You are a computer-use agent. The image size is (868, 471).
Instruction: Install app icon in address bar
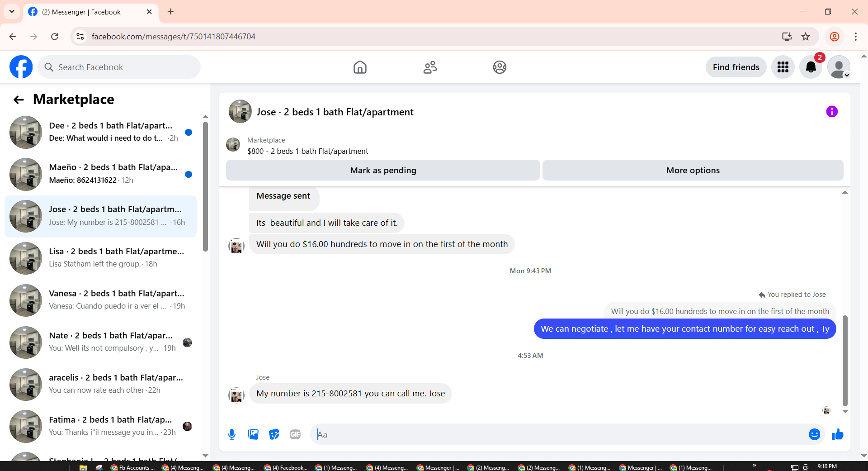pyautogui.click(x=787, y=37)
